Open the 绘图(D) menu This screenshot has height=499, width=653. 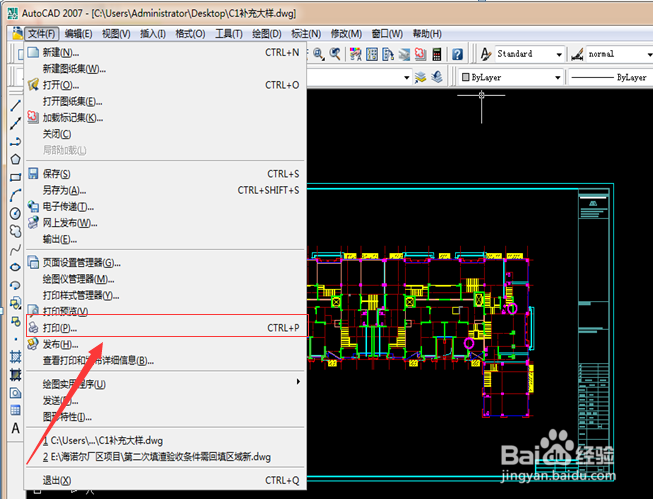click(x=267, y=34)
